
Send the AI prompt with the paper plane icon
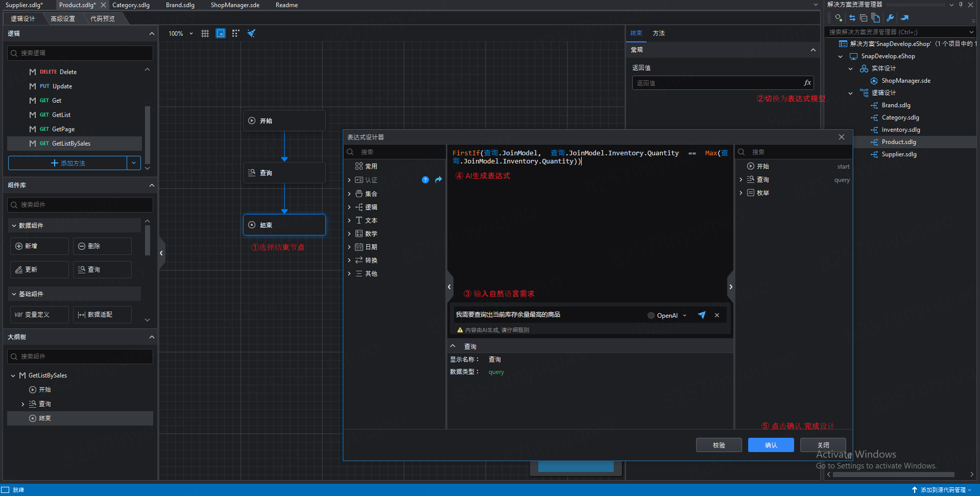[x=702, y=315]
